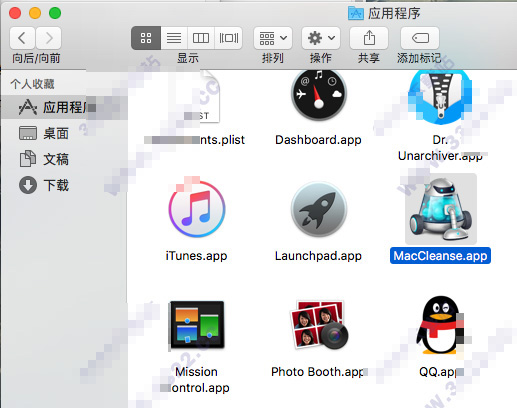Click the 共享 share button

369,38
